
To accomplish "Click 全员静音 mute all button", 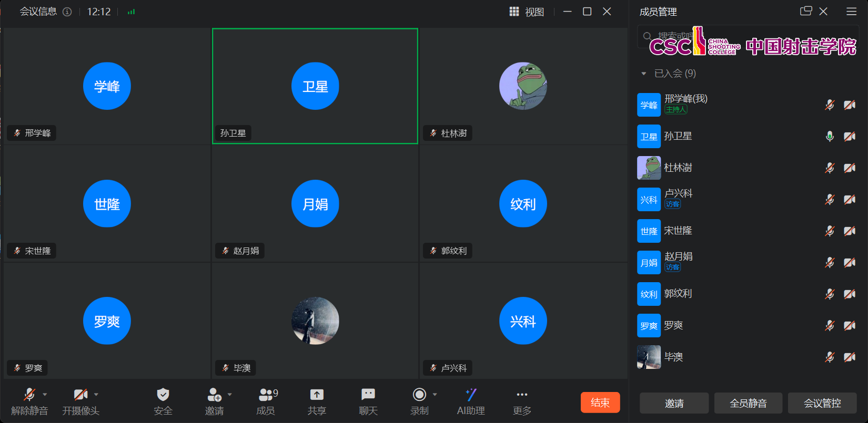I will coord(748,403).
